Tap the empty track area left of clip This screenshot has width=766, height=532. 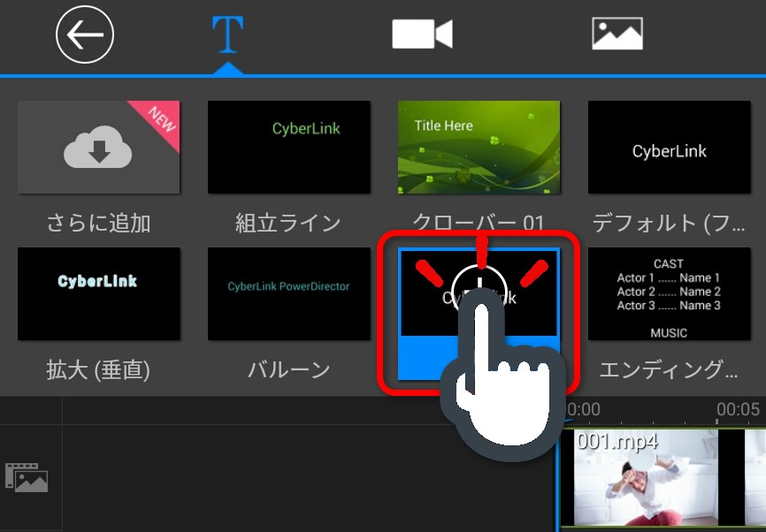tap(310, 477)
